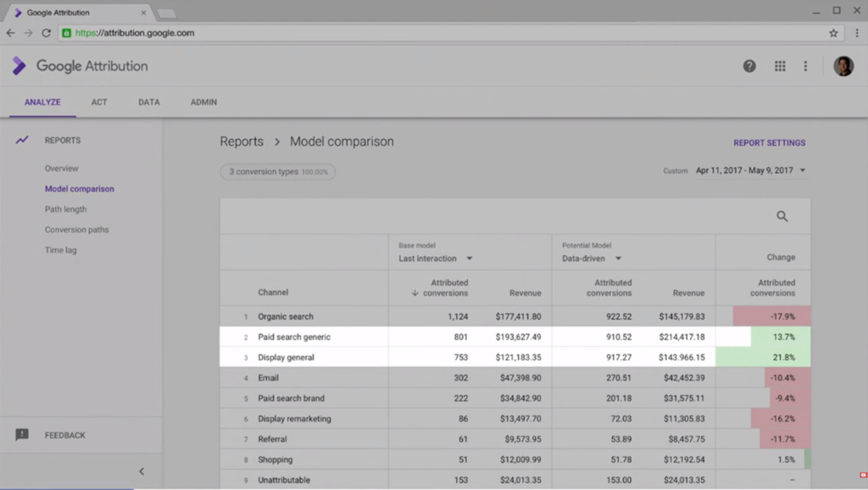Viewport: 868px width, 490px height.
Task: Switch to the ADMIN tab
Action: (203, 103)
